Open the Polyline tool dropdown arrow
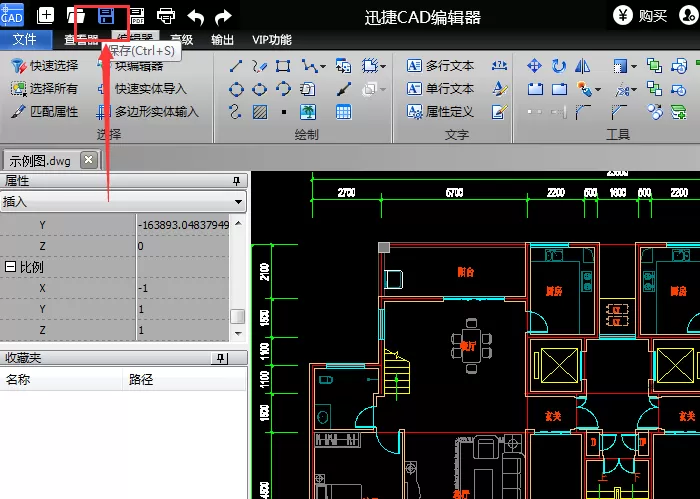 tap(323, 67)
